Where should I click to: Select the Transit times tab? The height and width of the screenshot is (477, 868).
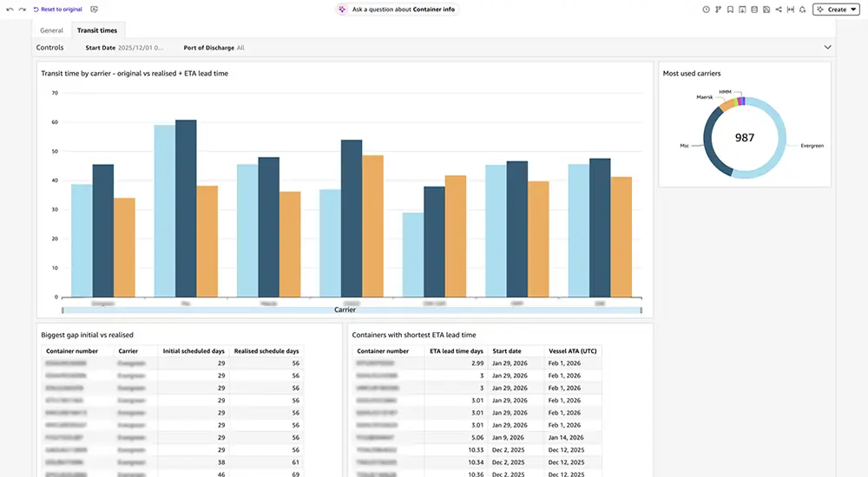pos(97,30)
